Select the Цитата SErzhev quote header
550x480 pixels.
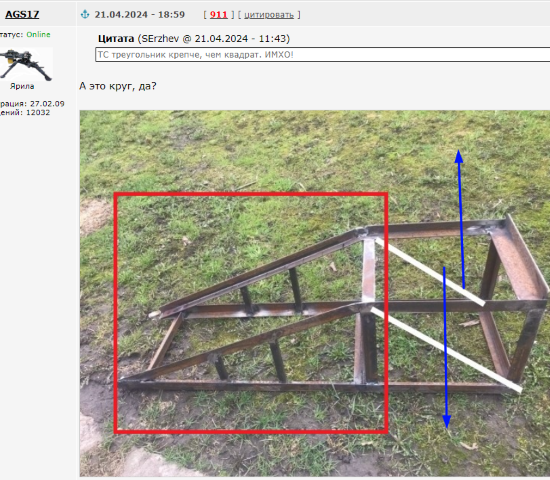[194, 38]
